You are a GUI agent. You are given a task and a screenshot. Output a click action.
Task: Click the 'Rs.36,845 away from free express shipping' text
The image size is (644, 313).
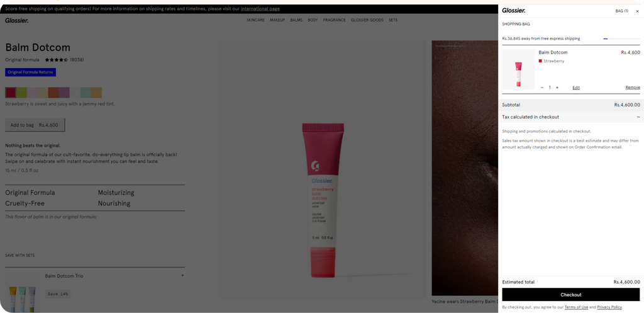541,38
